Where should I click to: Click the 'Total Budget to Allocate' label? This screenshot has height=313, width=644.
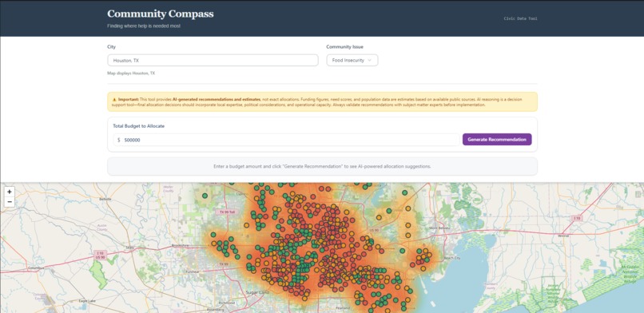point(138,126)
